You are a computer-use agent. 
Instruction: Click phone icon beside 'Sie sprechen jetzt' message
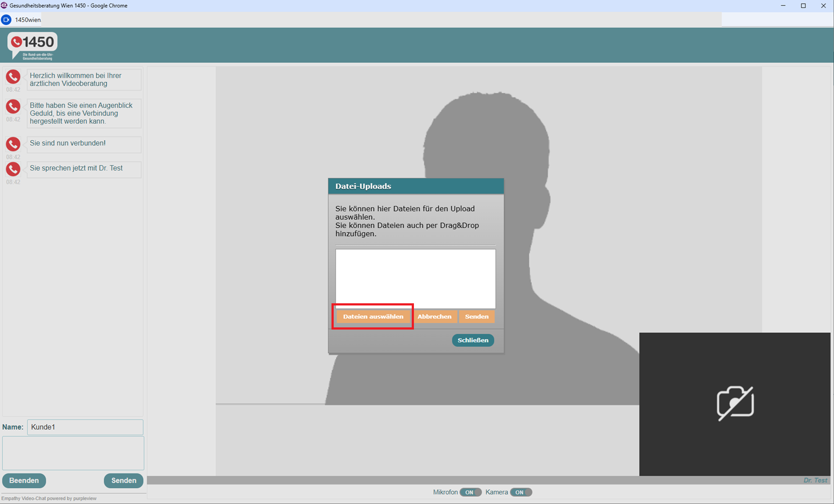[13, 169]
